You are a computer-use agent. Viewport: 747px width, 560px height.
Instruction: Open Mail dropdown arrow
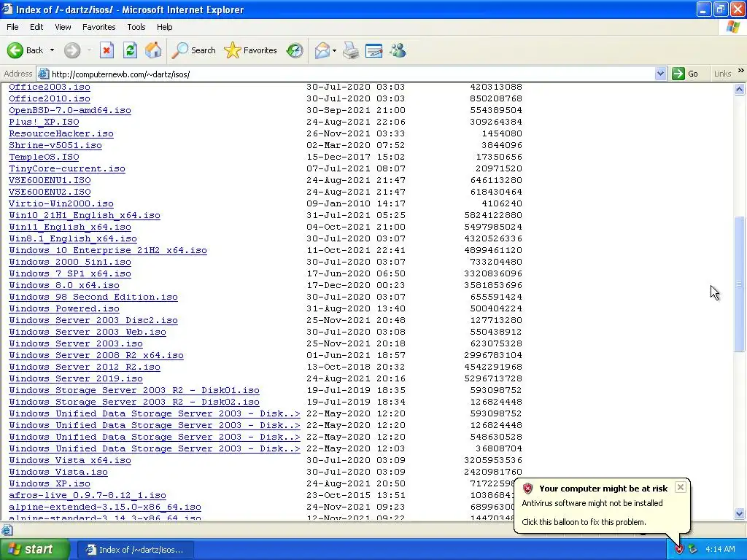334,50
